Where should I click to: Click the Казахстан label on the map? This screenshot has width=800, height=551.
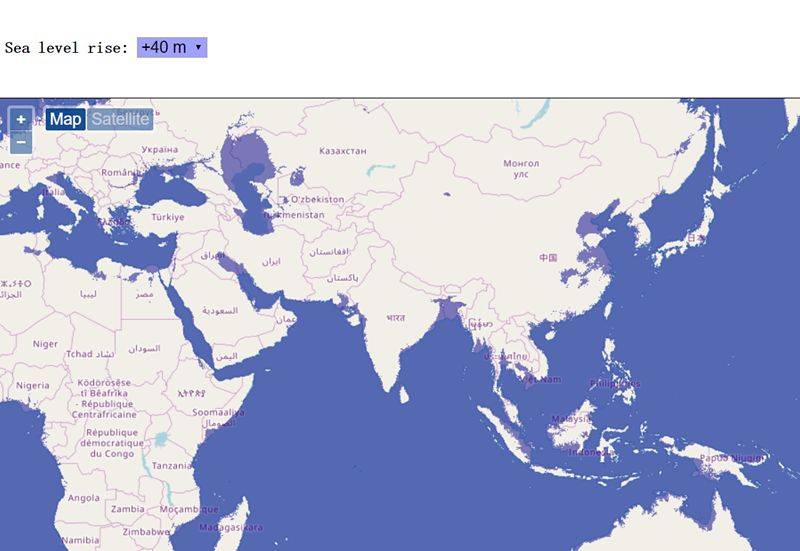click(342, 151)
